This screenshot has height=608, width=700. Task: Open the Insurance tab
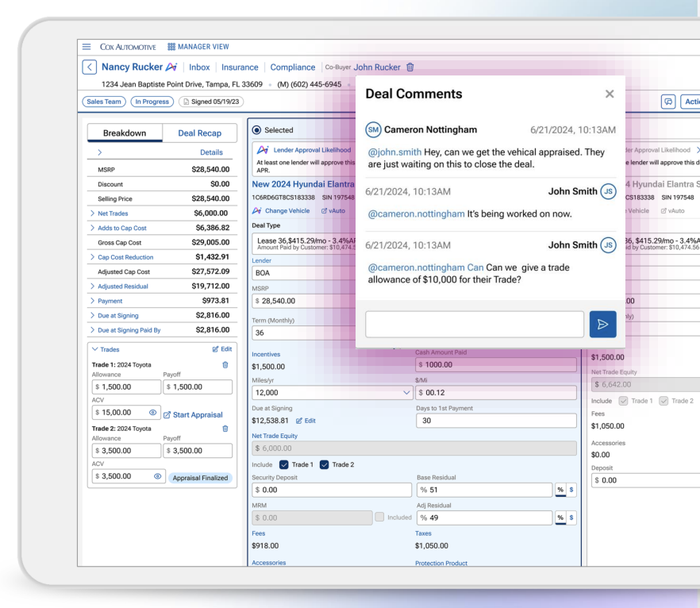tap(240, 67)
